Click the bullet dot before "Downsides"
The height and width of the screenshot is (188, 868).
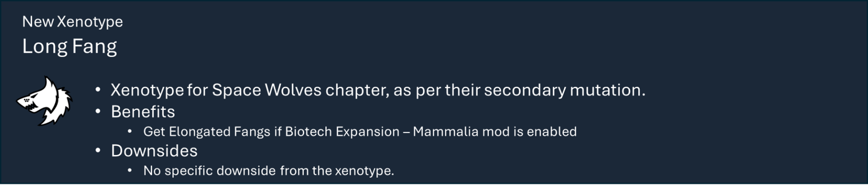[x=98, y=150]
